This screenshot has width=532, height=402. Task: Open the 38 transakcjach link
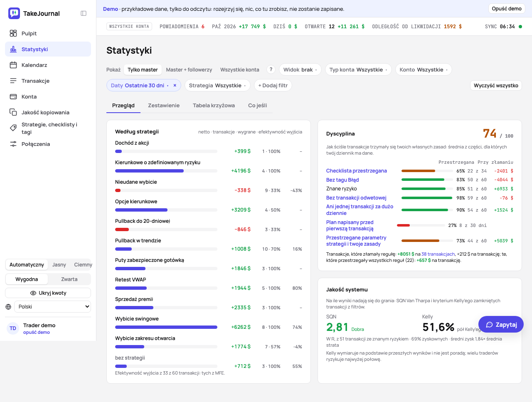(x=438, y=254)
